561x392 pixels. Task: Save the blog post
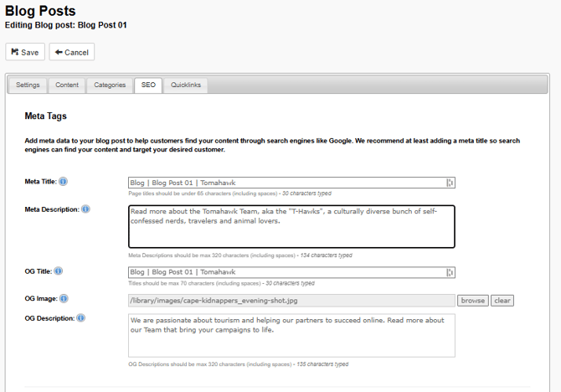click(25, 52)
